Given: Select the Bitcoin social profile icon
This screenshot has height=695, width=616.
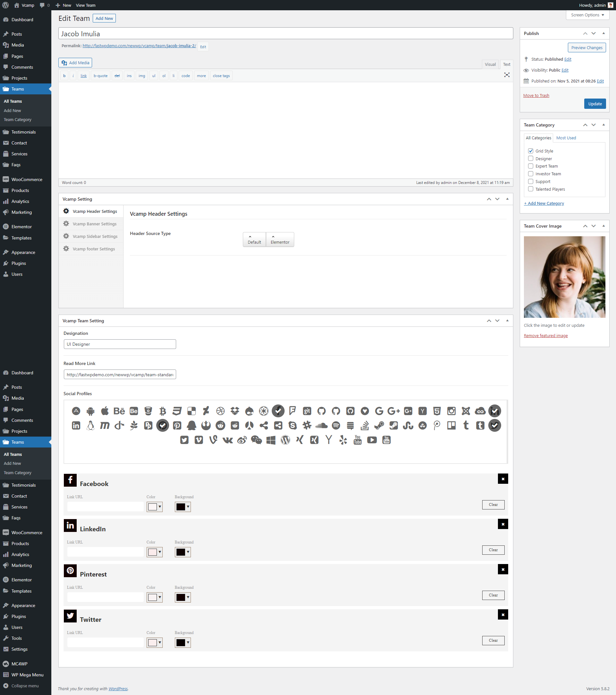Looking at the screenshot, I should (162, 411).
